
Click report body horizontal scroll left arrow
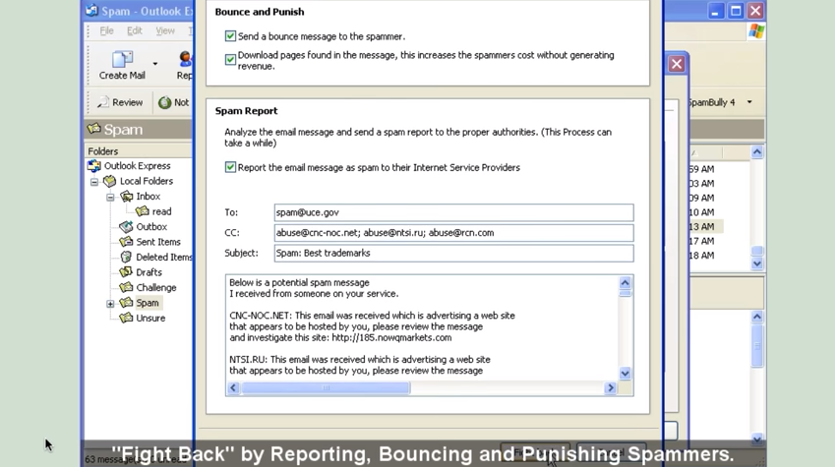(x=233, y=388)
